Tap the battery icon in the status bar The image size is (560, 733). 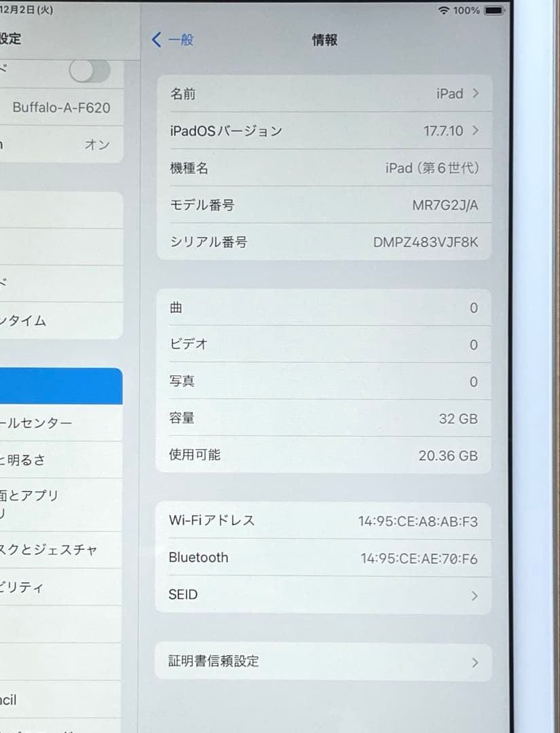point(492,10)
